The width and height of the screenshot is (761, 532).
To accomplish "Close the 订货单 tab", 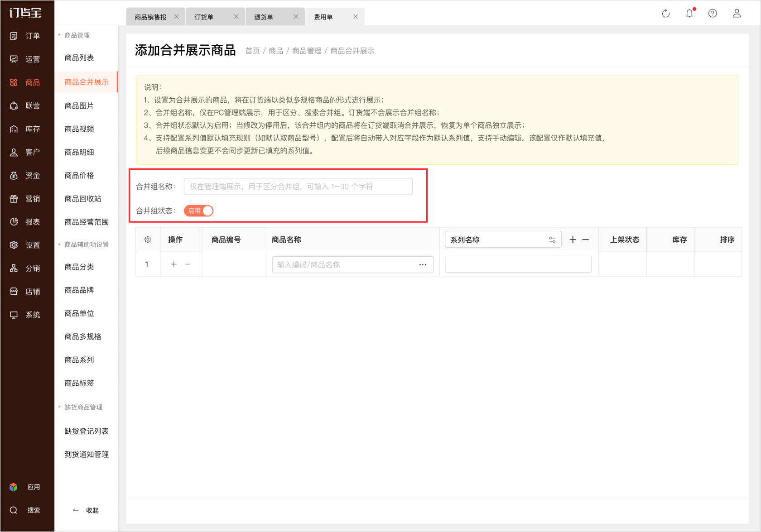I will point(236,17).
